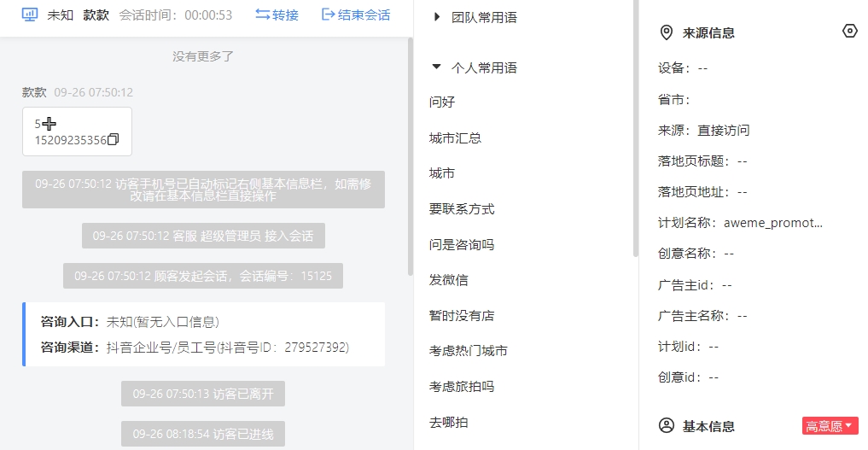Click the 广告主名称 row
This screenshot has height=450, width=868.
pyautogui.click(x=702, y=315)
